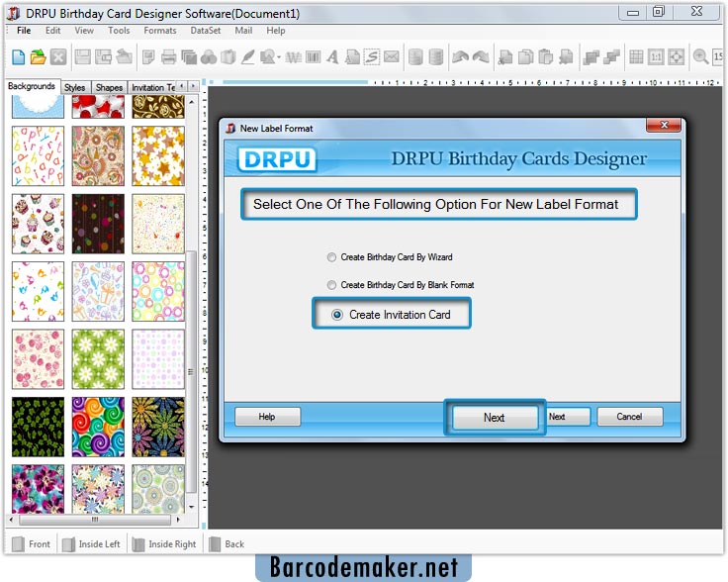Click the Zoom in magnifier icon
The width and height of the screenshot is (728, 582).
point(700,57)
